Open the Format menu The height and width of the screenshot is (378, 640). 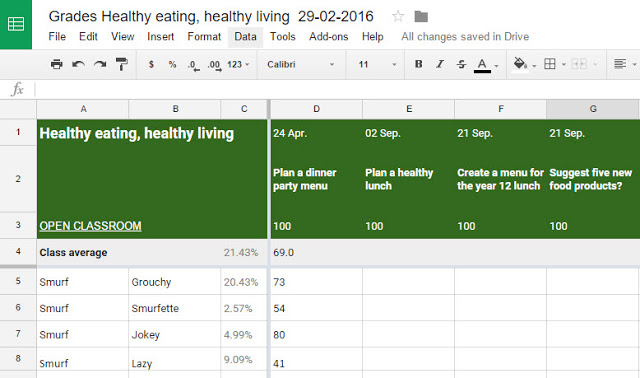point(204,37)
